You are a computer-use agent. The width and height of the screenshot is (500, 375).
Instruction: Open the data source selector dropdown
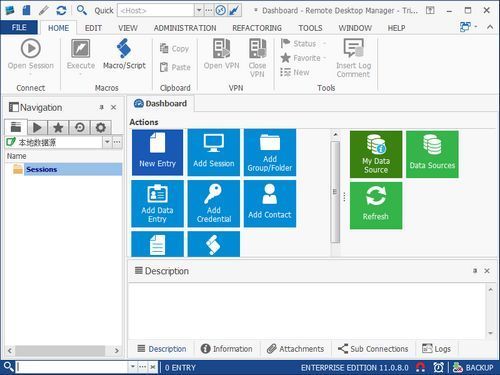pyautogui.click(x=107, y=142)
